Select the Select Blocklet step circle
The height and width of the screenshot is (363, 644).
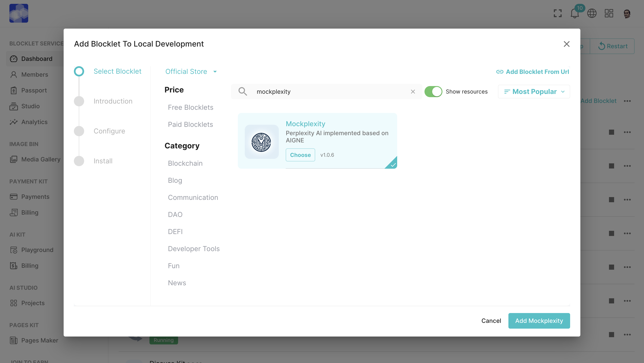tap(79, 71)
